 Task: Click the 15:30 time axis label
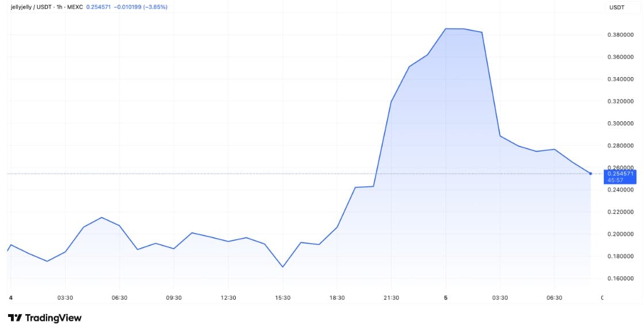(x=282, y=297)
